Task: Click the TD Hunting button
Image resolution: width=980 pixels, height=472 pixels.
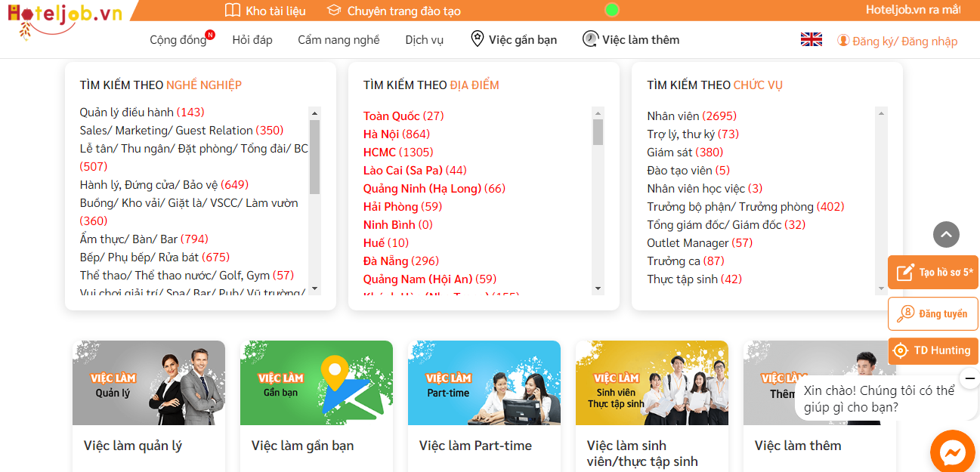Action: point(933,350)
